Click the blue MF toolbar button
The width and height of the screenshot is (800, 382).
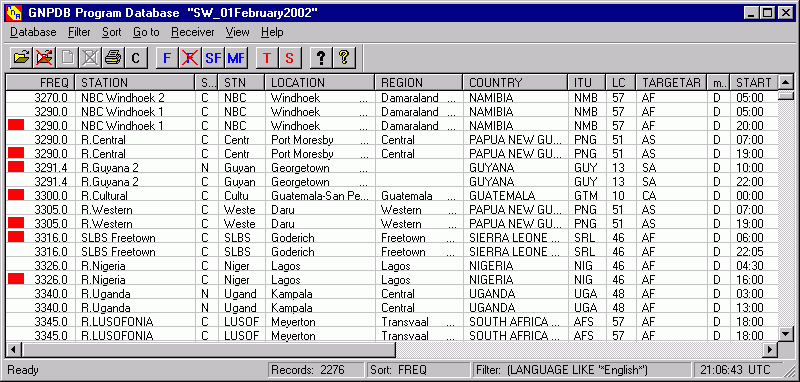pyautogui.click(x=236, y=58)
